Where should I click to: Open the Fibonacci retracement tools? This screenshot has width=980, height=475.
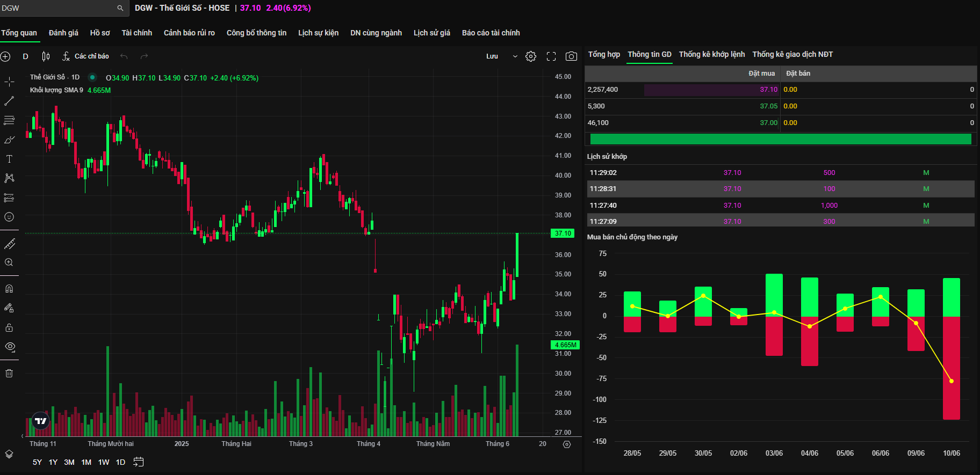pos(9,120)
